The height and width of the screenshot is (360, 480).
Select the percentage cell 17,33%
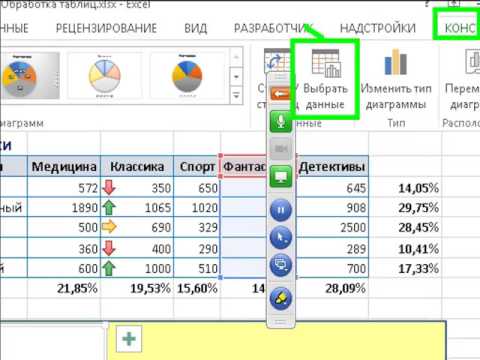[x=405, y=268]
